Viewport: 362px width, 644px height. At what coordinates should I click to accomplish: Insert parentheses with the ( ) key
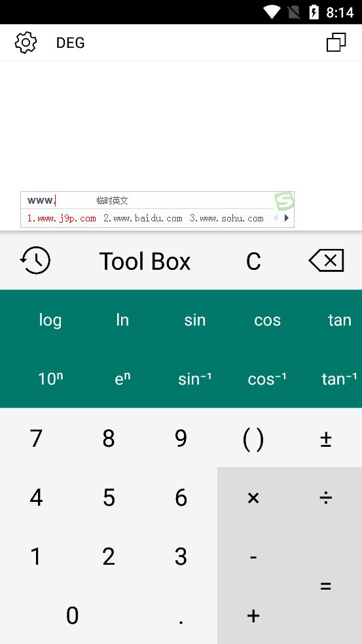(253, 439)
